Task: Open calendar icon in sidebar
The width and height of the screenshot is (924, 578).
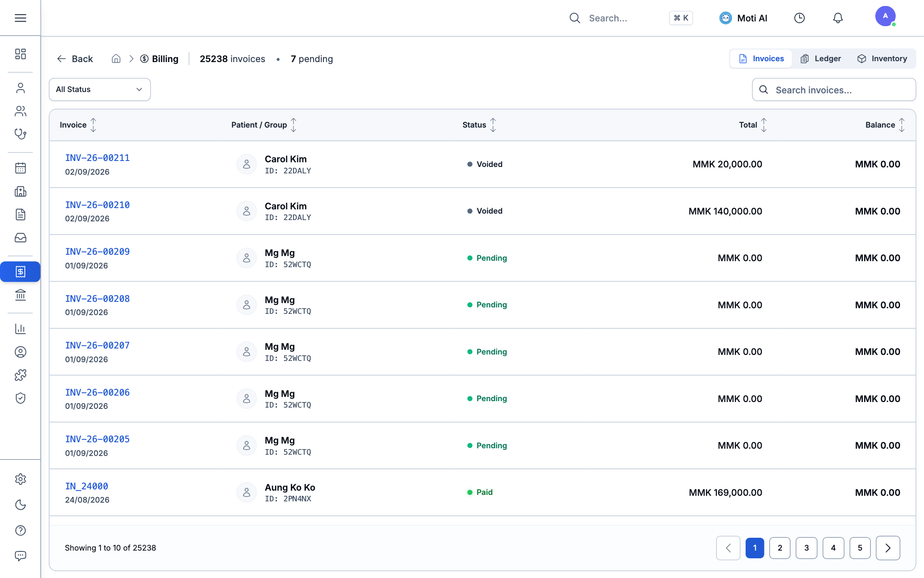Action: [x=20, y=168]
